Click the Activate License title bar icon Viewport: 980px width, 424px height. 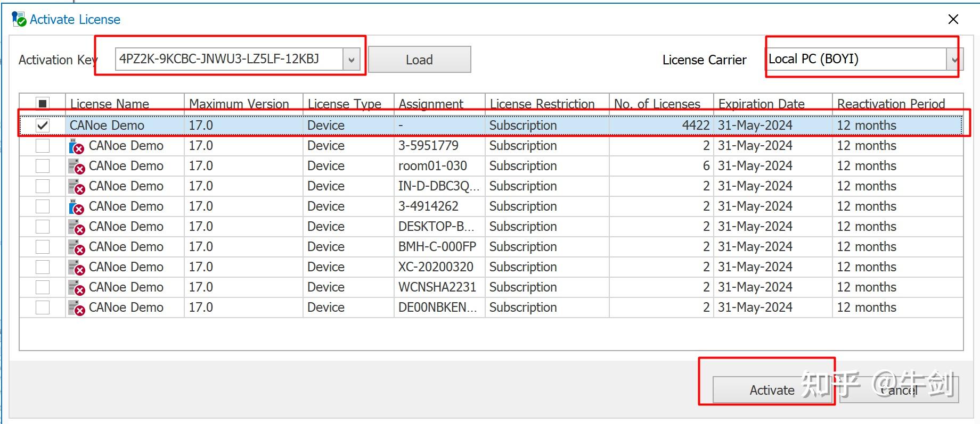19,19
